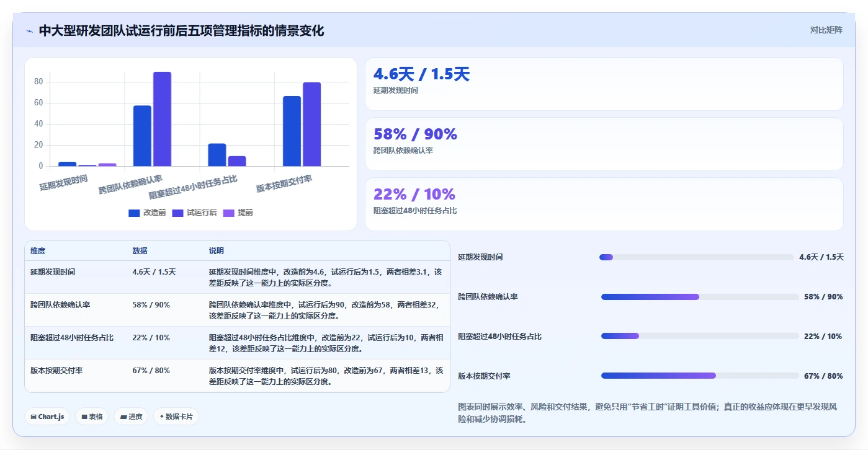Click the Chart.js chip
Screen dimensions: 868x450
point(47,417)
